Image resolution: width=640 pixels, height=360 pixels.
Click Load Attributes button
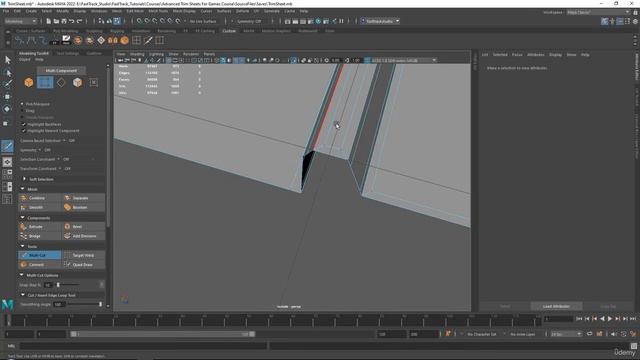556,306
